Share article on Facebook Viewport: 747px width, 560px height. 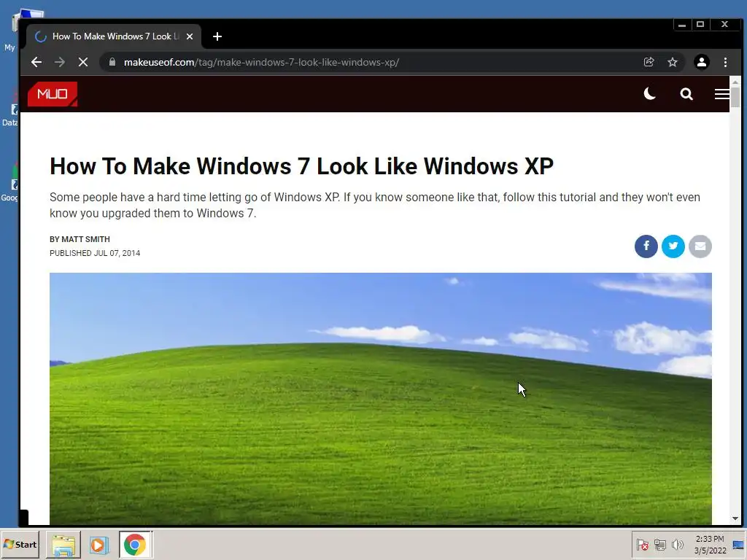646,246
